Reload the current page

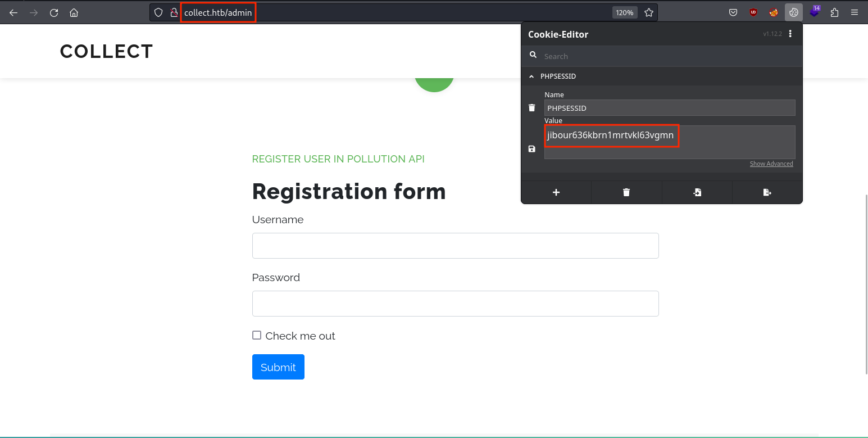point(54,12)
